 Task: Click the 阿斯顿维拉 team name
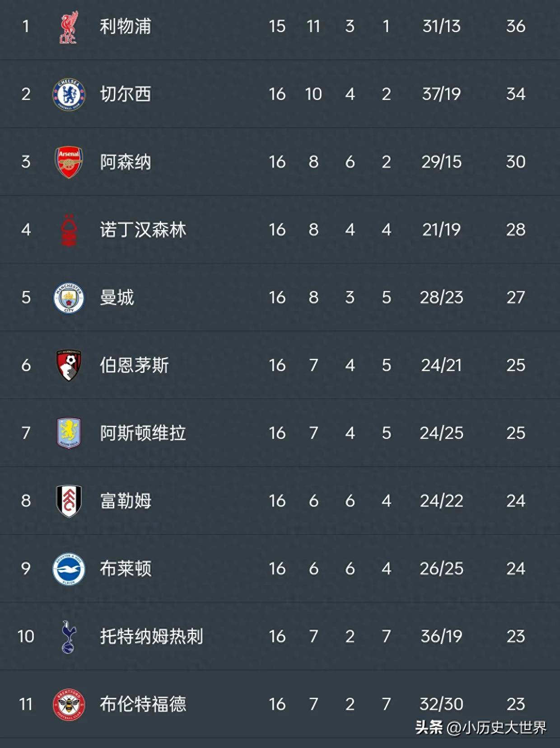point(143,433)
